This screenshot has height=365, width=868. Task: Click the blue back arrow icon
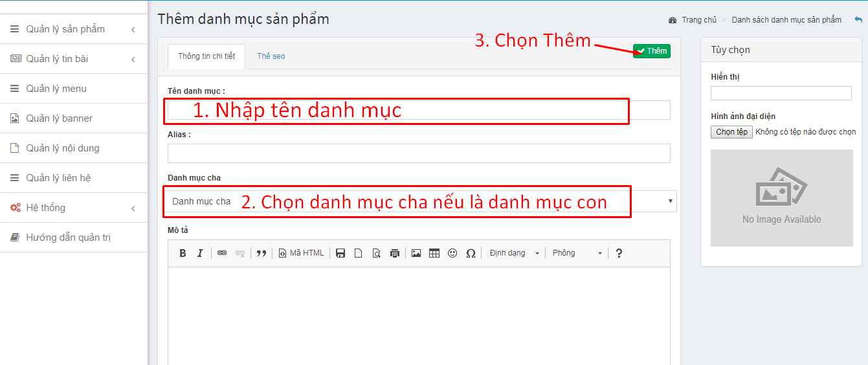pyautogui.click(x=858, y=20)
